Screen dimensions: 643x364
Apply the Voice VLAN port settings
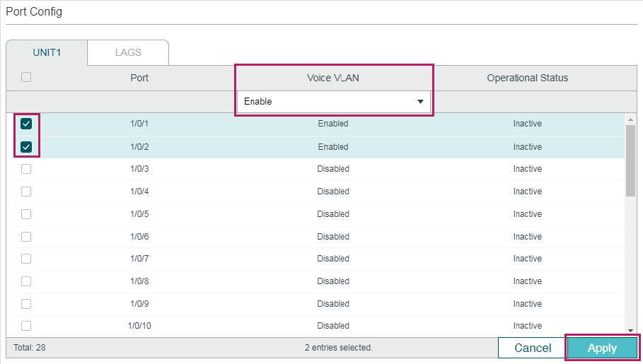[602, 348]
